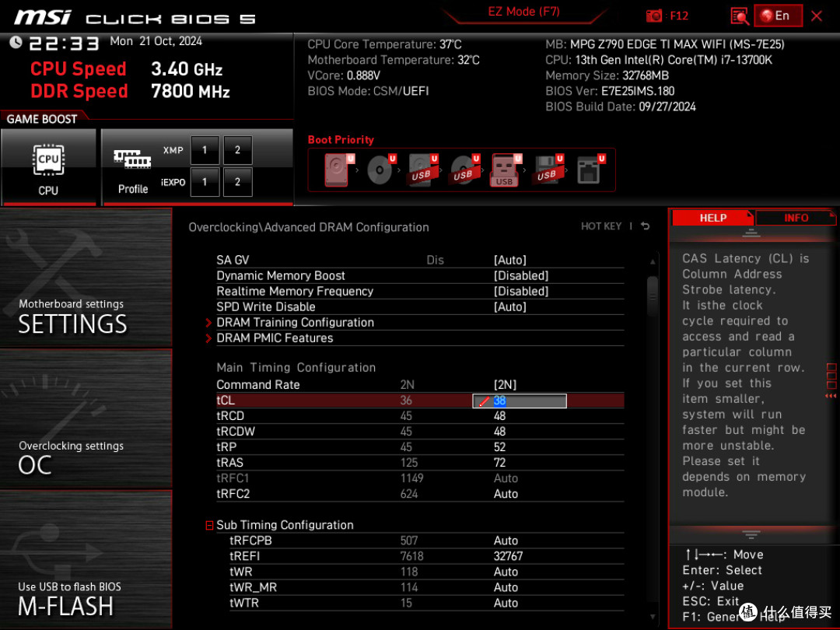Select the tWR Auto value

point(506,572)
